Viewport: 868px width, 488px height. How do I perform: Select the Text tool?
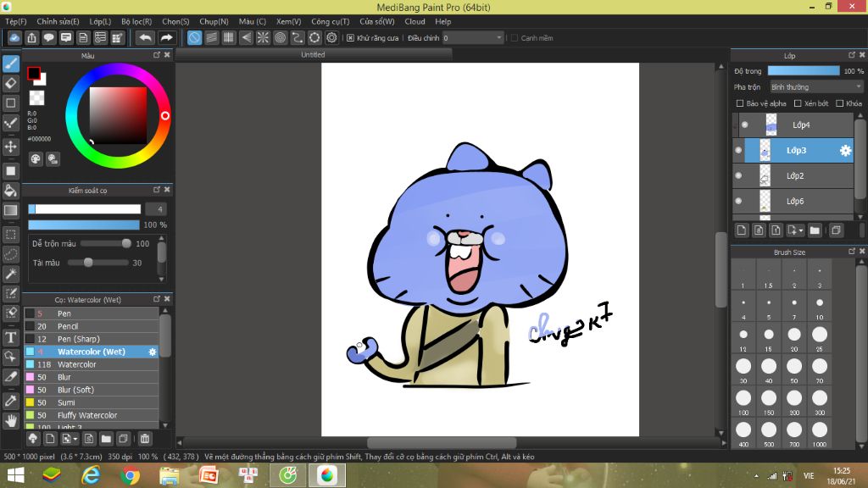click(x=10, y=337)
